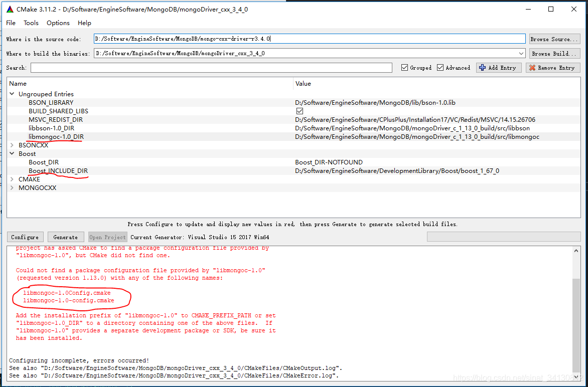Click the Browse Build button
588x387 pixels.
click(554, 54)
